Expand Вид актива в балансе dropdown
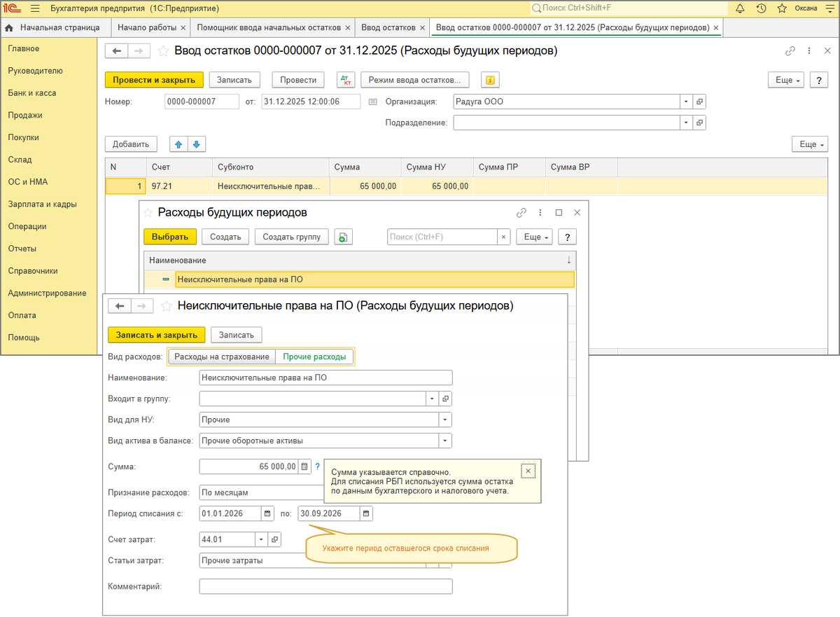This screenshot has height=617, width=840. tap(445, 441)
